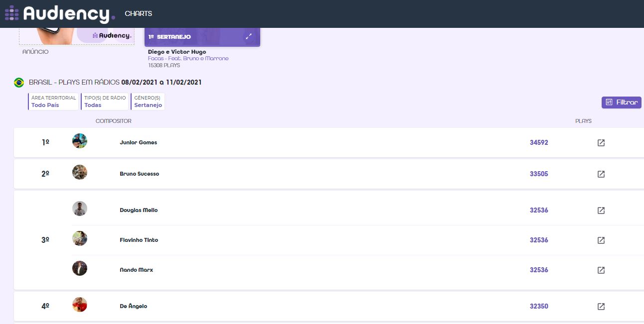
Task: Click the 15308 PLAYS text
Action: (164, 65)
